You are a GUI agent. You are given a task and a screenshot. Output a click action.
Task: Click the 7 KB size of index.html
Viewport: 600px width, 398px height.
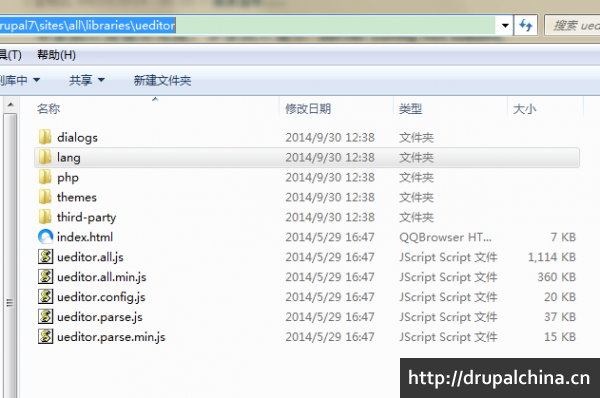(x=563, y=237)
